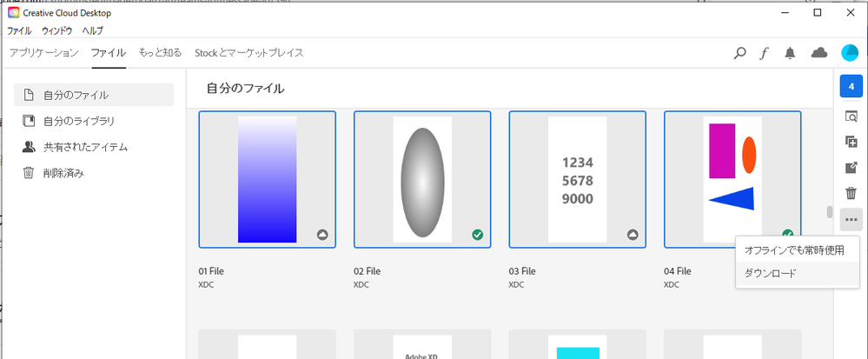Open the fonts (f) icon
The height and width of the screenshot is (359, 868).
[765, 53]
